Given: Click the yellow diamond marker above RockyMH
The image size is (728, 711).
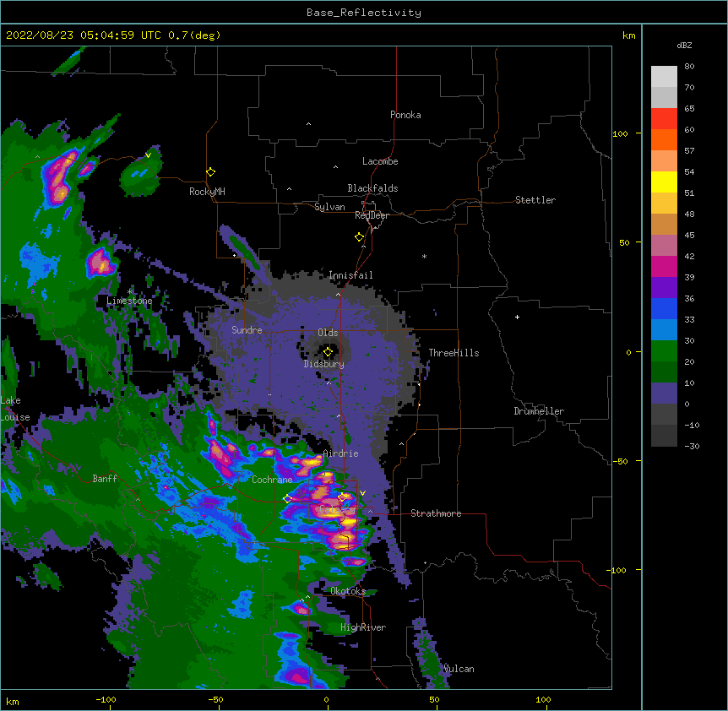Looking at the screenshot, I should pos(210,172).
